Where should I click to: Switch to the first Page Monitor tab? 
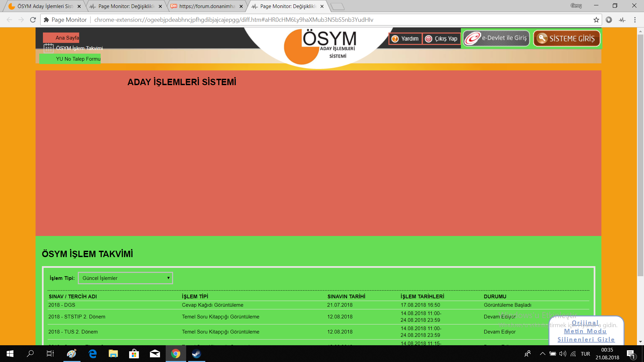coord(125,6)
